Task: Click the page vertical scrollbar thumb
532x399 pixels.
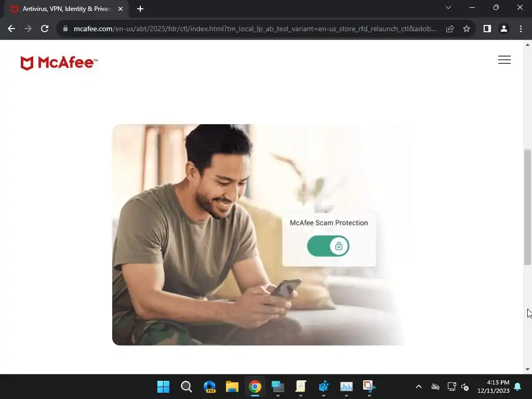Action: click(x=527, y=207)
